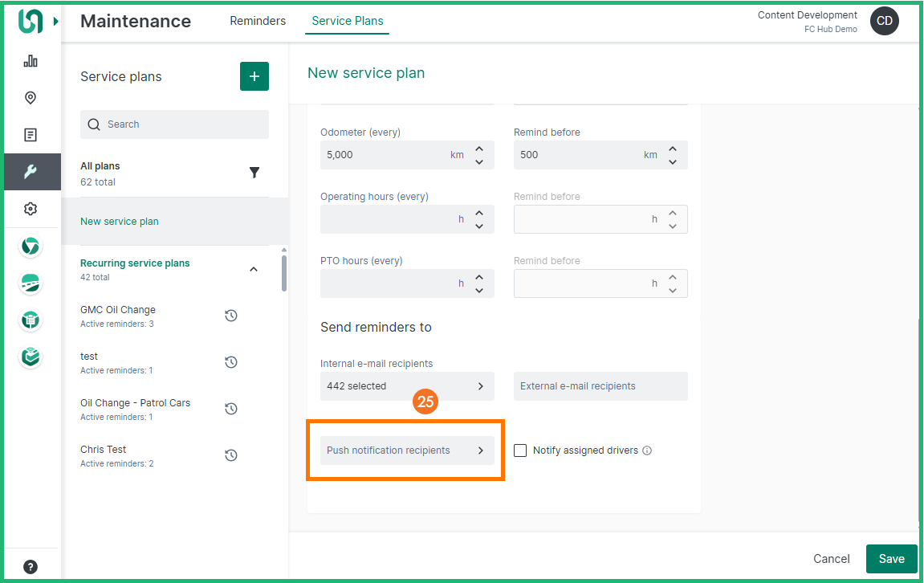Open the Internal e-mail recipients 442 selected selector
The height and width of the screenshot is (583, 924).
coord(406,386)
